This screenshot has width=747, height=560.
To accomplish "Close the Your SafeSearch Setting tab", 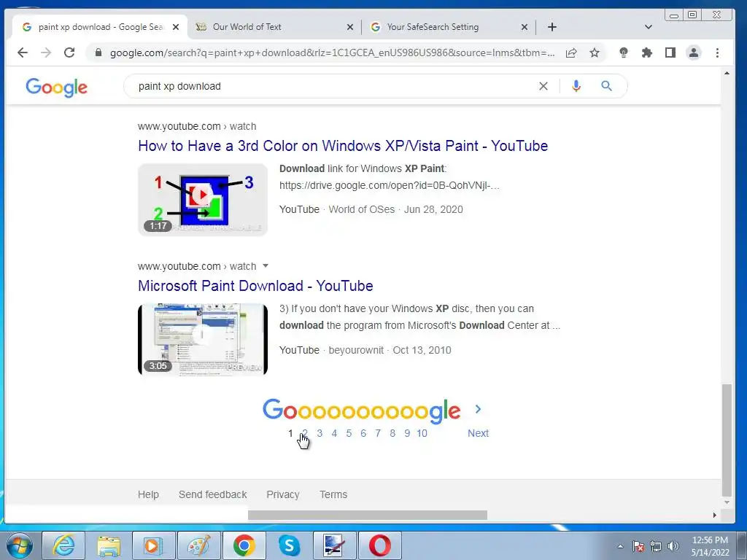I will point(524,27).
